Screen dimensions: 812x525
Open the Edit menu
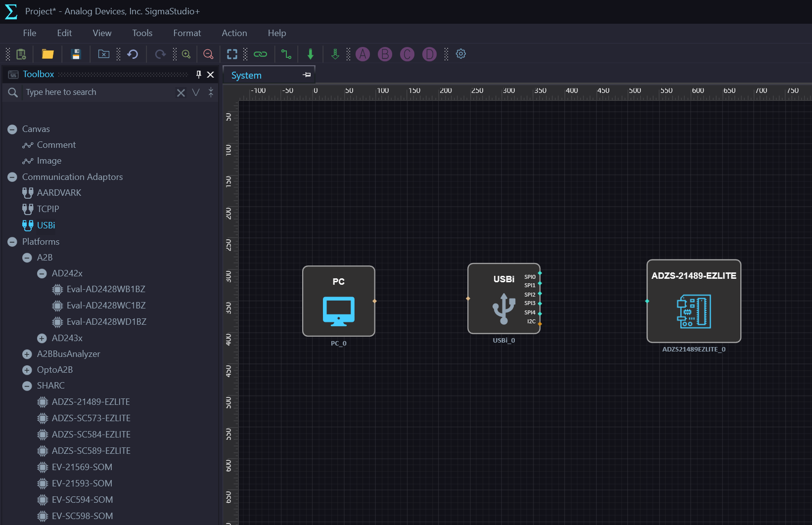(64, 33)
